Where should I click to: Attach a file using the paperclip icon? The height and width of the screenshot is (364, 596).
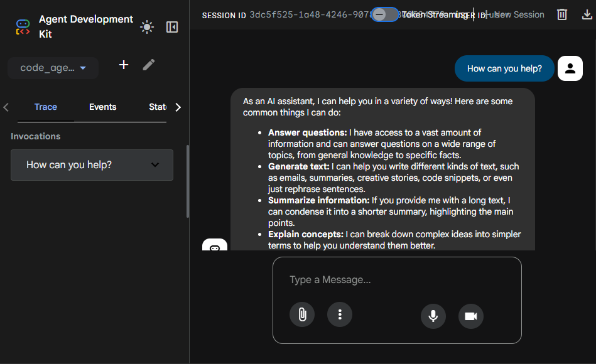click(x=302, y=314)
